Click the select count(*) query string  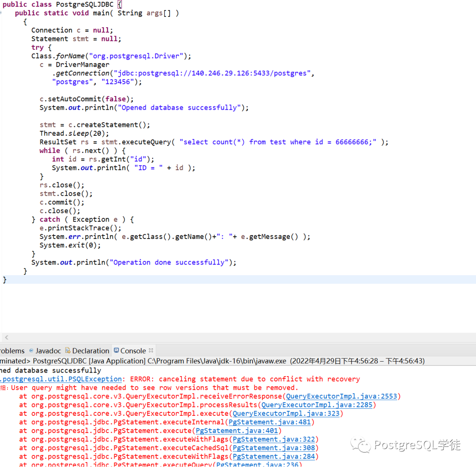pyautogui.click(x=278, y=142)
